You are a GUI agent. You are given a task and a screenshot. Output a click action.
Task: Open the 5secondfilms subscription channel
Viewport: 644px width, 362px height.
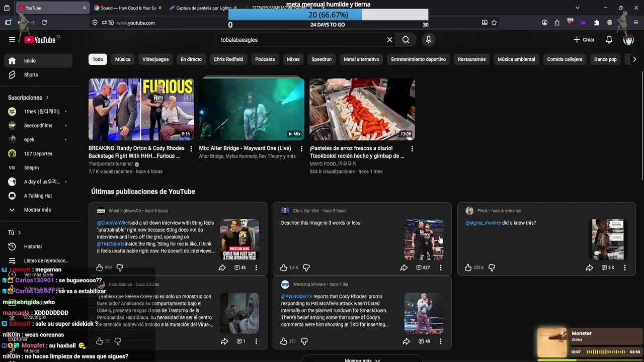38,126
